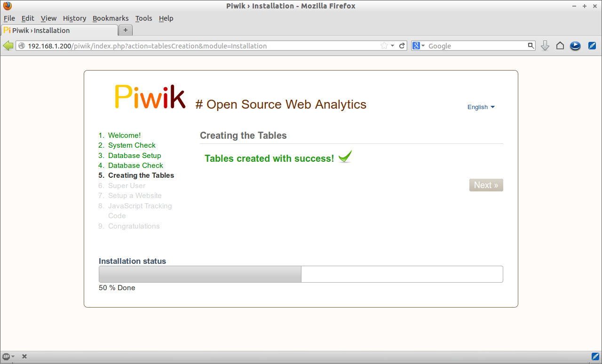The image size is (602, 364).
Task: Click the JavaScript Tracking Code step
Action: coord(140,211)
